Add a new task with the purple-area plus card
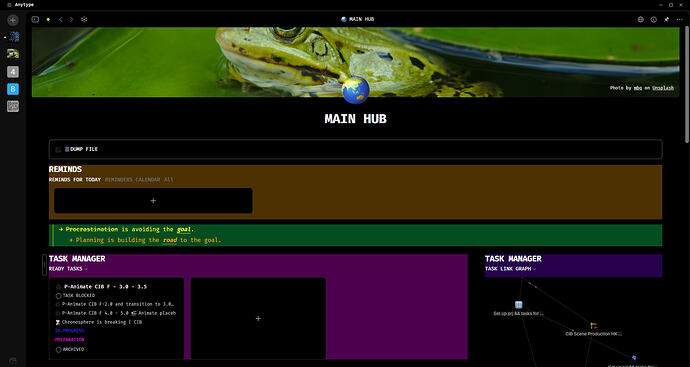 258,318
